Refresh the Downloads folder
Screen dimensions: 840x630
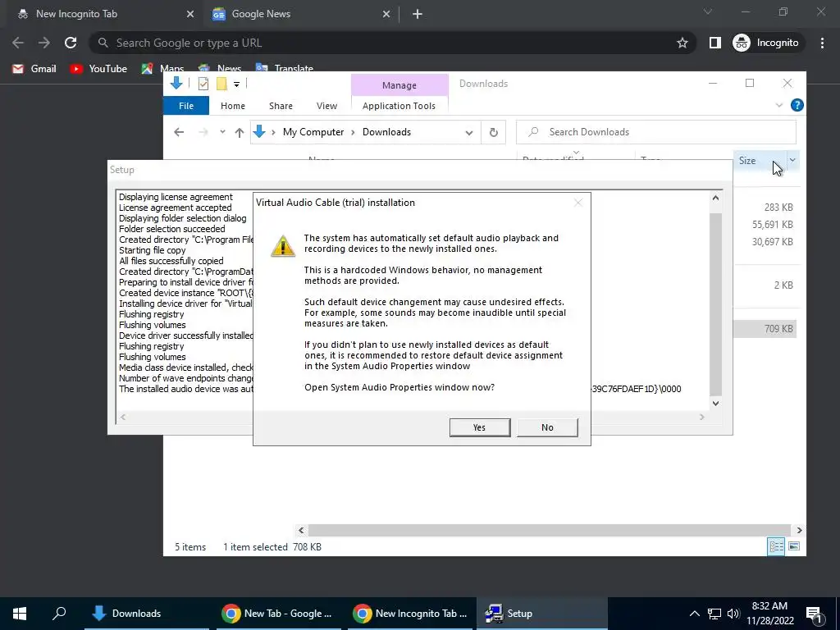click(x=493, y=132)
